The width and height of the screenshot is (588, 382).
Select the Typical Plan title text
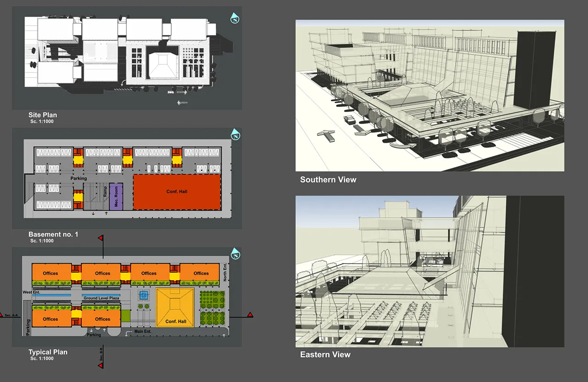48,352
